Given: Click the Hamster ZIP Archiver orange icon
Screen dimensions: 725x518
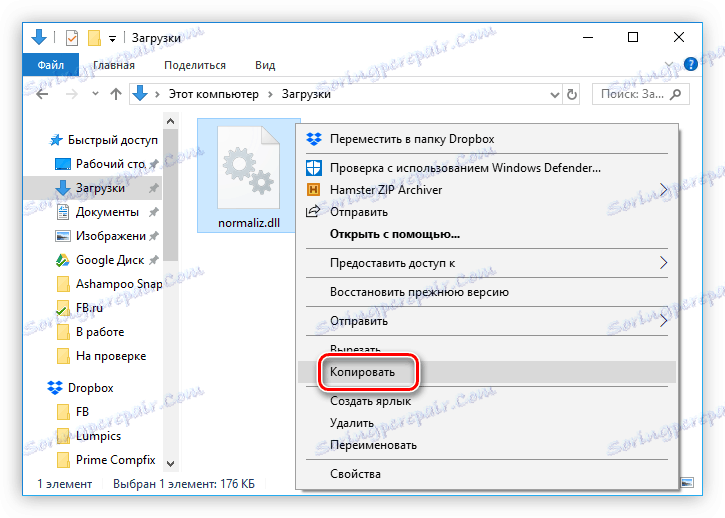Looking at the screenshot, I should click(x=313, y=190).
